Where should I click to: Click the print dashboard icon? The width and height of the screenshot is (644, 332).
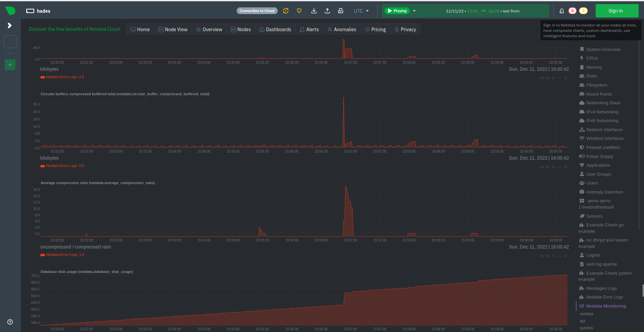point(340,11)
